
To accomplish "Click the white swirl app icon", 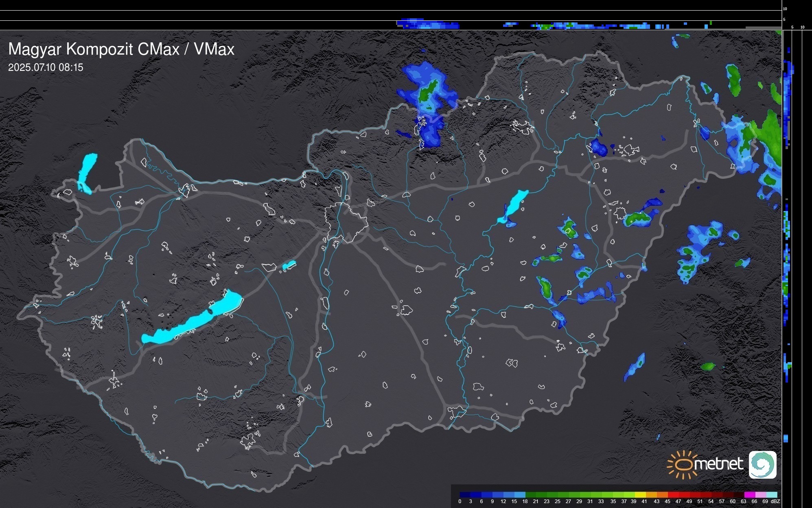I will point(762,464).
